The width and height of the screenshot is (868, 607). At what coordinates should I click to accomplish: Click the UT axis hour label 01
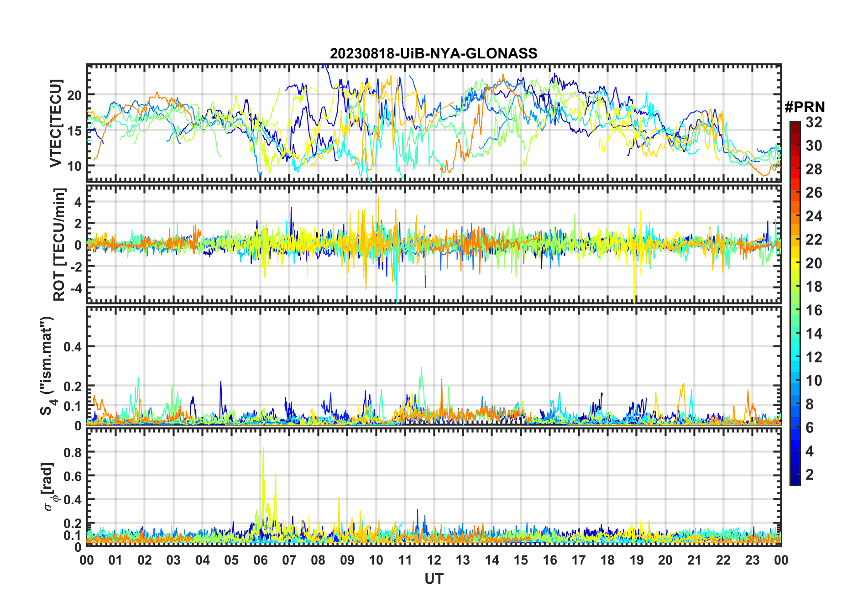(x=115, y=560)
